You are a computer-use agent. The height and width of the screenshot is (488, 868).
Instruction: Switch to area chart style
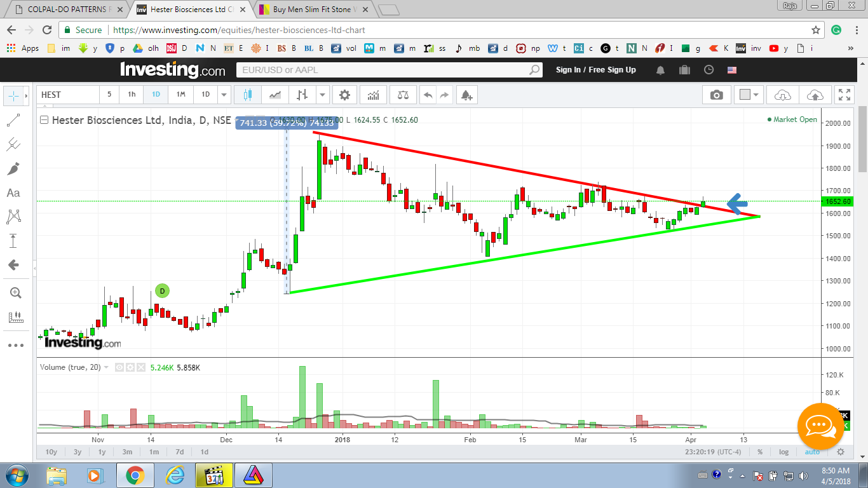pos(275,95)
